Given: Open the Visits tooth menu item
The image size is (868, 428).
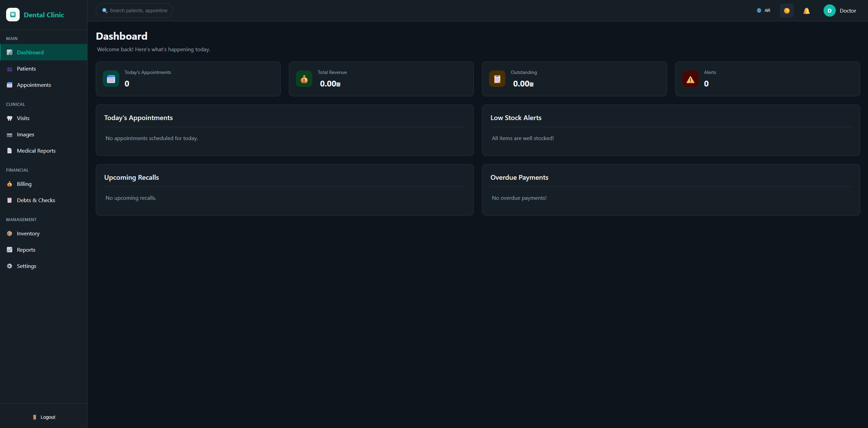Looking at the screenshot, I should (23, 118).
